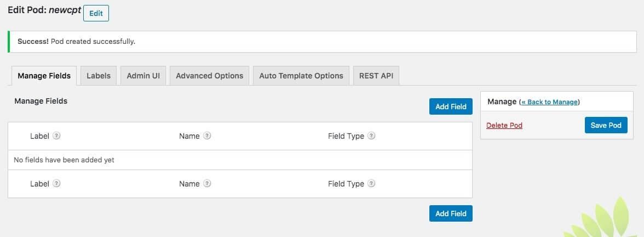Click help icon beside top Label header
Image resolution: width=644 pixels, height=237 pixels.
click(56, 136)
